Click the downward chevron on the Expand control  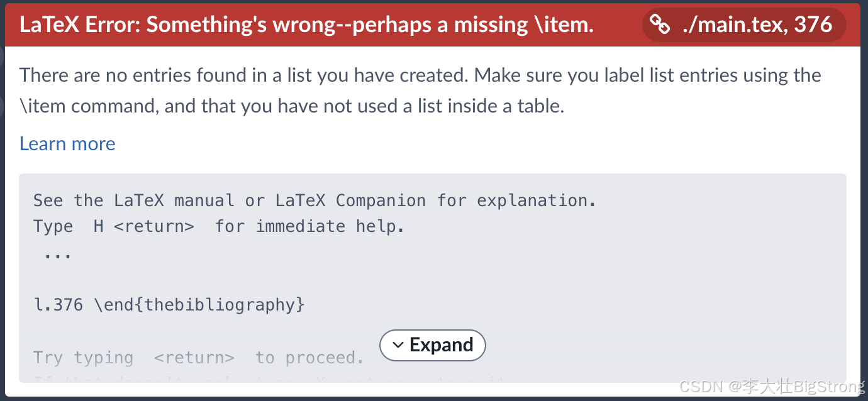point(398,345)
